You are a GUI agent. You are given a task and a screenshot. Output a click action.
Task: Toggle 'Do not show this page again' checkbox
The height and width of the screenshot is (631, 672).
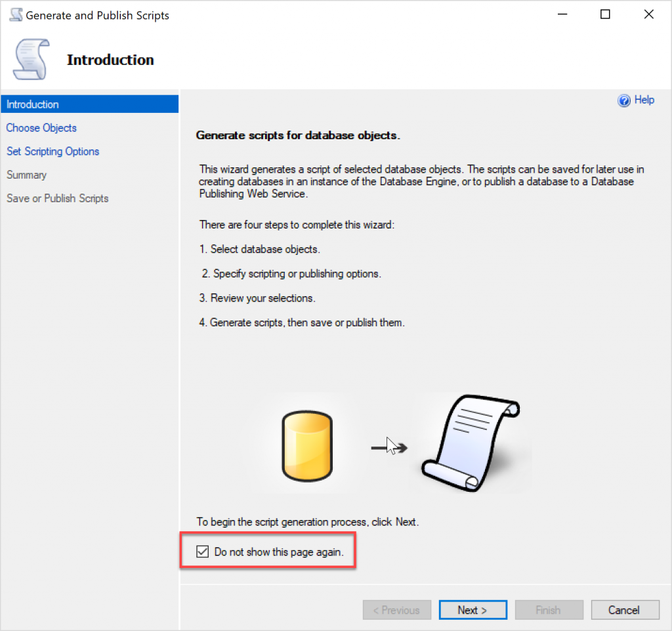click(x=202, y=552)
